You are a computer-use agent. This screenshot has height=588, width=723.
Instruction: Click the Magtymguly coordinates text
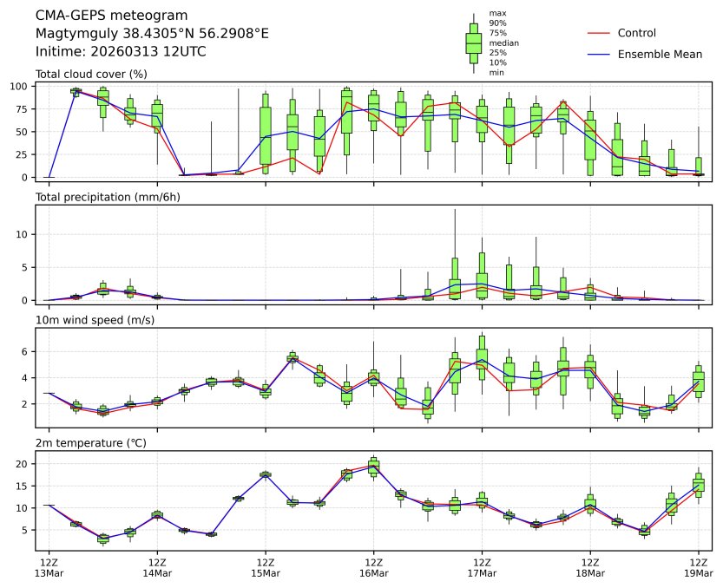152,33
